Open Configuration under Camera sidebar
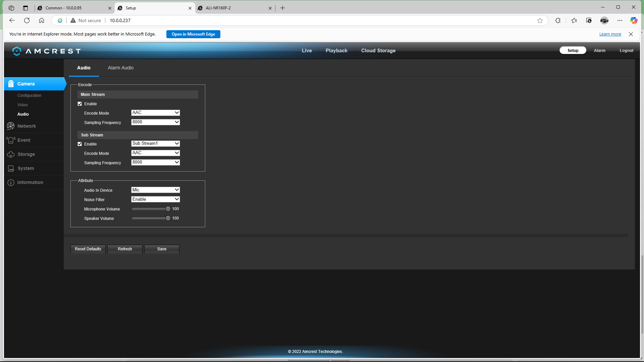This screenshot has height=362, width=644. 30,96
